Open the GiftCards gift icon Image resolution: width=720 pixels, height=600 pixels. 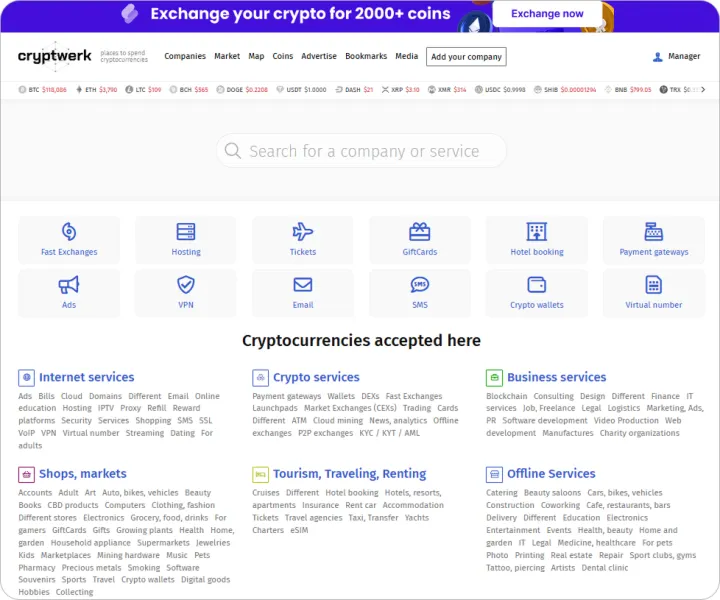click(x=420, y=232)
